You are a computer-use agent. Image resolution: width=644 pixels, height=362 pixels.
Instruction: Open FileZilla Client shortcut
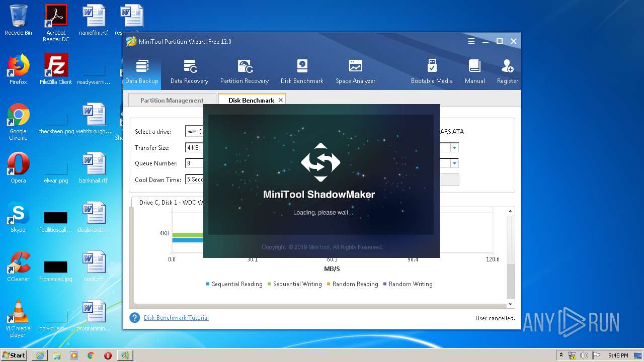(56, 69)
